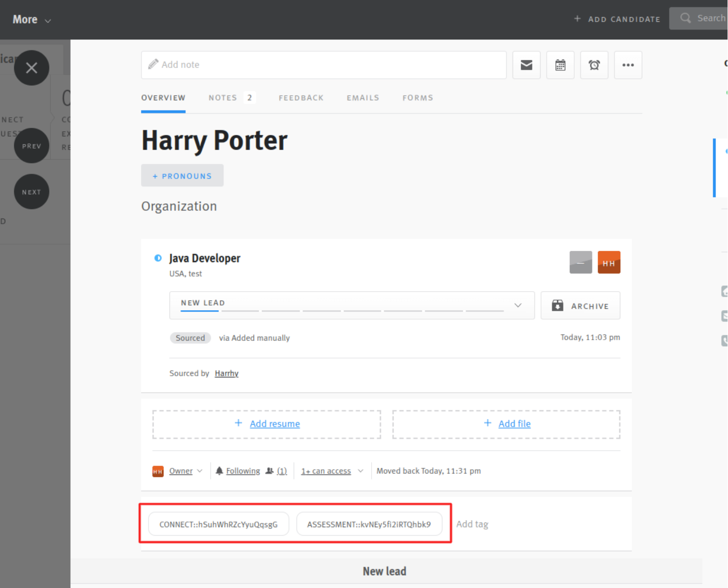Open the FEEDBACK tab
Screen dimensions: 728x588
click(301, 97)
